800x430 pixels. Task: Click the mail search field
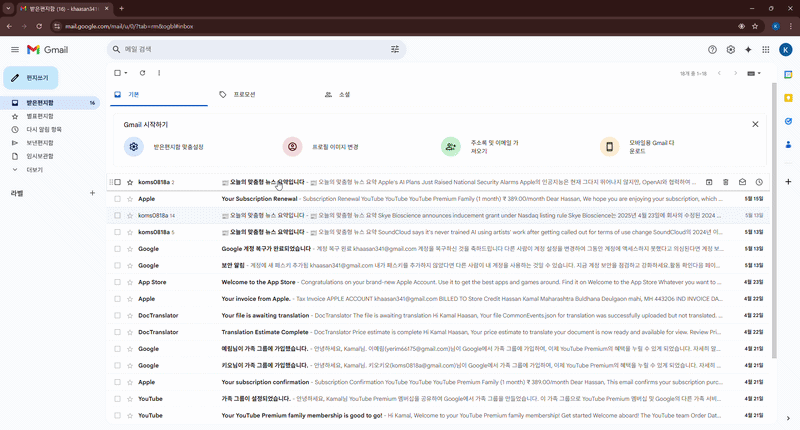(x=255, y=49)
